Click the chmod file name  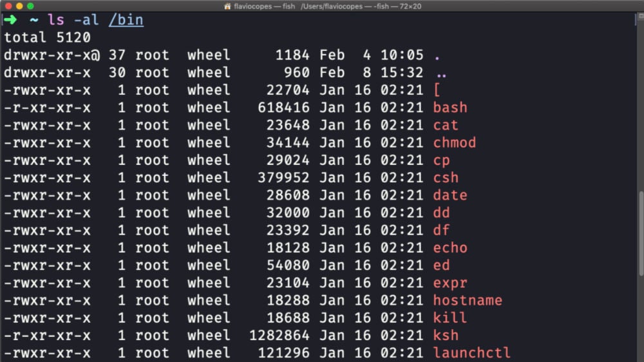coord(455,142)
